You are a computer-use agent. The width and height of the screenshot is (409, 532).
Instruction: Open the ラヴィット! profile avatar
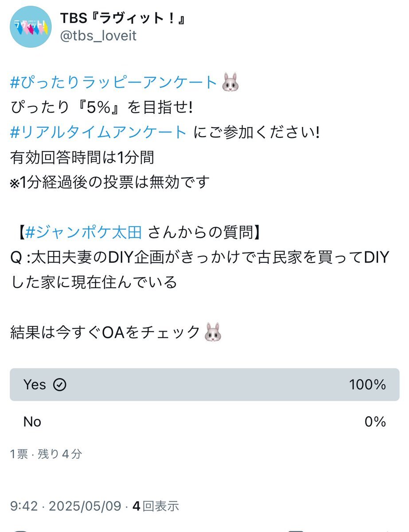pos(29,26)
